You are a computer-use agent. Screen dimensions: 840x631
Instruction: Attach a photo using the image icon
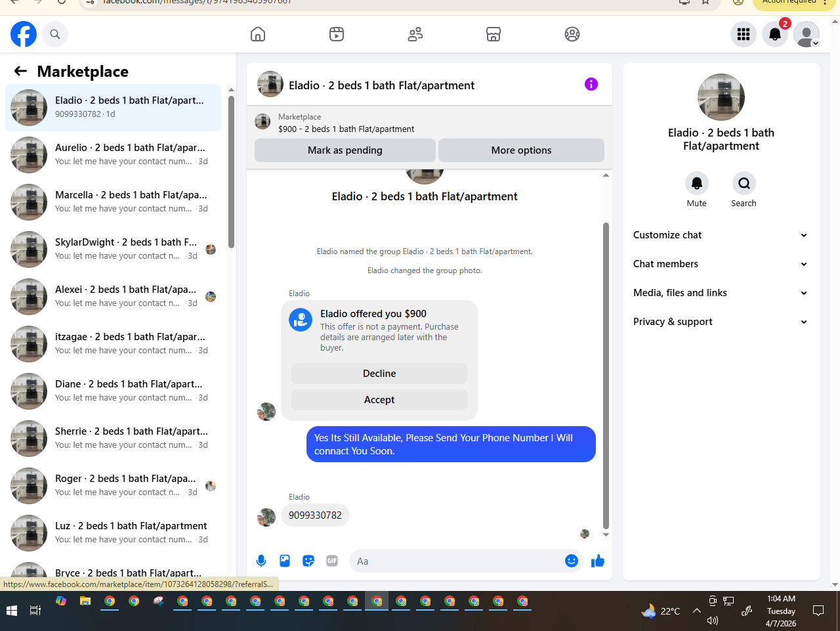[285, 561]
